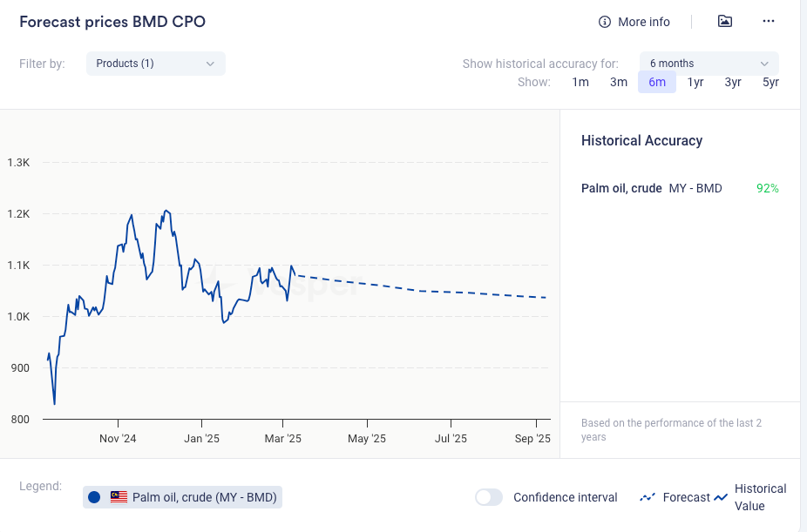Click the Malaysia flag icon in legend

[x=119, y=497]
